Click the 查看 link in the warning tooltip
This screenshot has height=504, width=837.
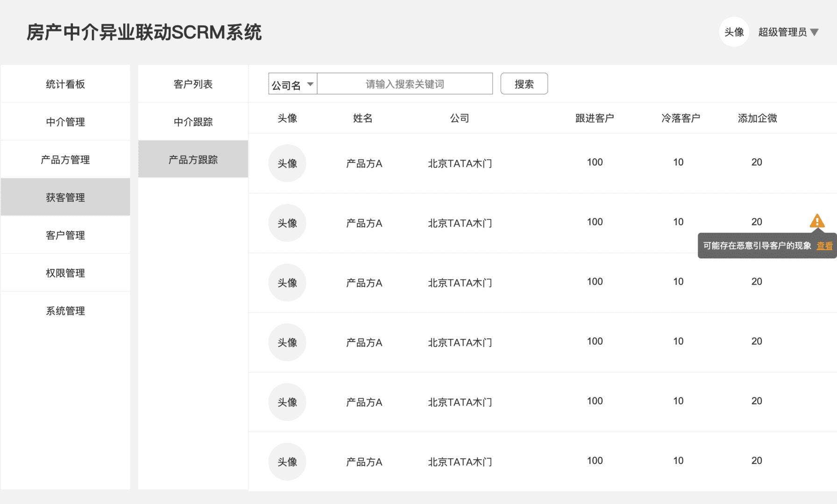824,245
